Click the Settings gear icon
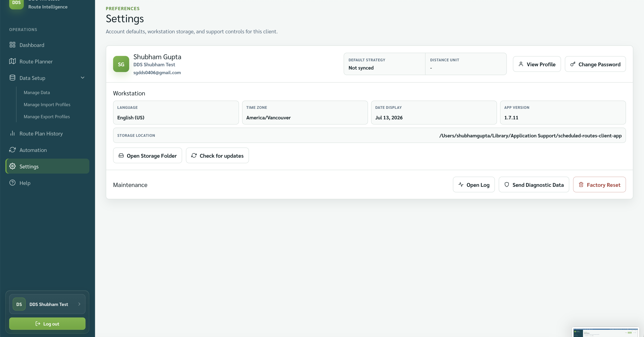644x337 pixels. click(x=12, y=166)
